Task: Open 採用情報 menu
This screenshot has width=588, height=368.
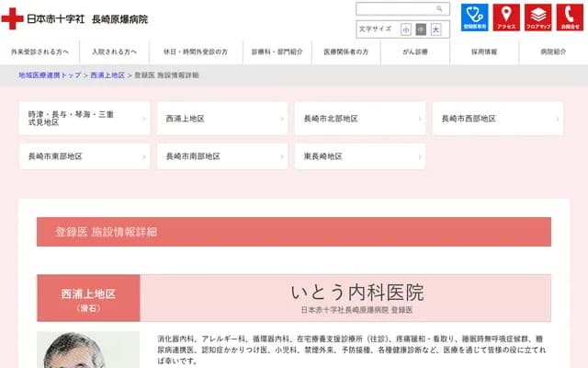Action: click(x=484, y=52)
